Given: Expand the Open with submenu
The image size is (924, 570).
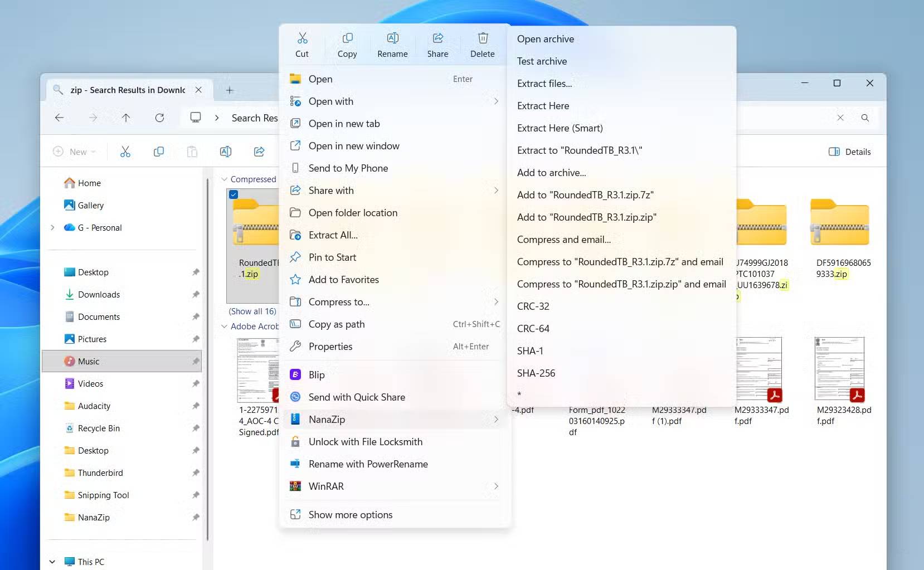Looking at the screenshot, I should coord(495,101).
